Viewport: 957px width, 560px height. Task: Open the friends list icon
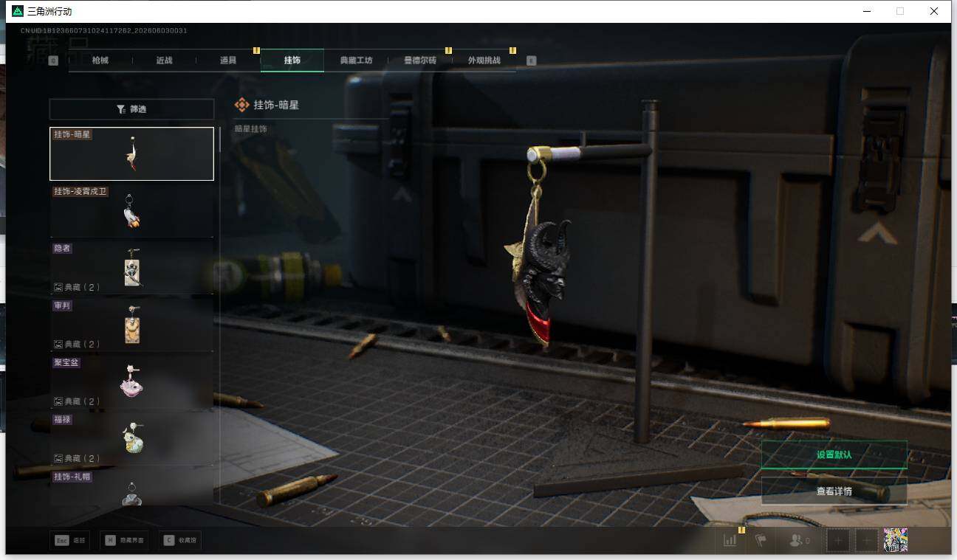tap(799, 540)
